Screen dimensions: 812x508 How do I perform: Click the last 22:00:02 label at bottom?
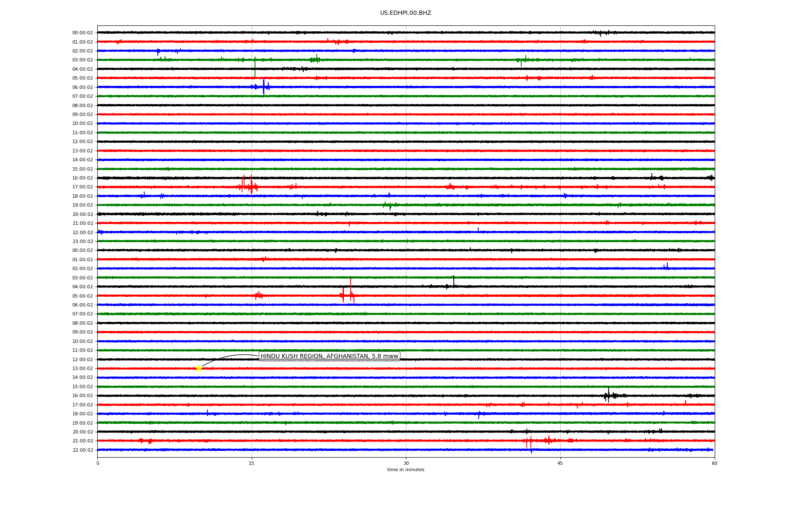(x=82, y=450)
